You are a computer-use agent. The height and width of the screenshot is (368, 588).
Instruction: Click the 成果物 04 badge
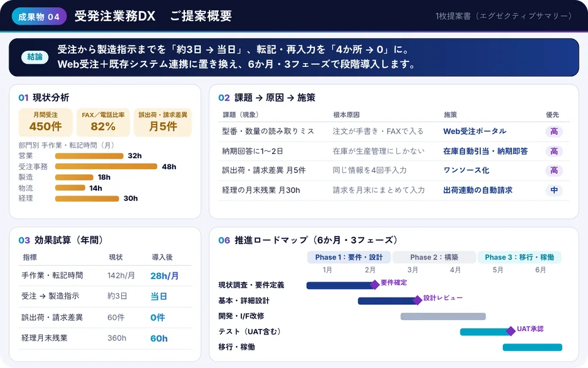pyautogui.click(x=39, y=17)
